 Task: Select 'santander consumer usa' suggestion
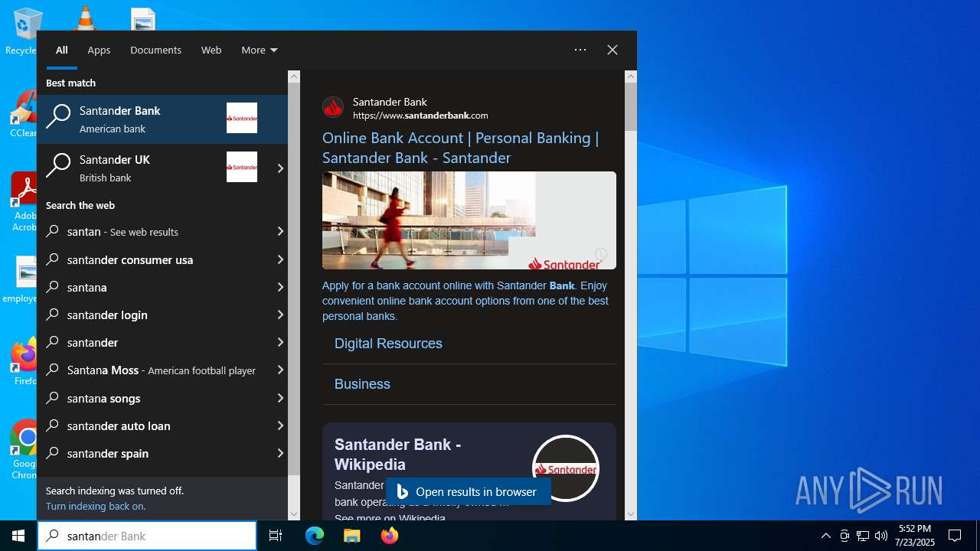[155, 259]
